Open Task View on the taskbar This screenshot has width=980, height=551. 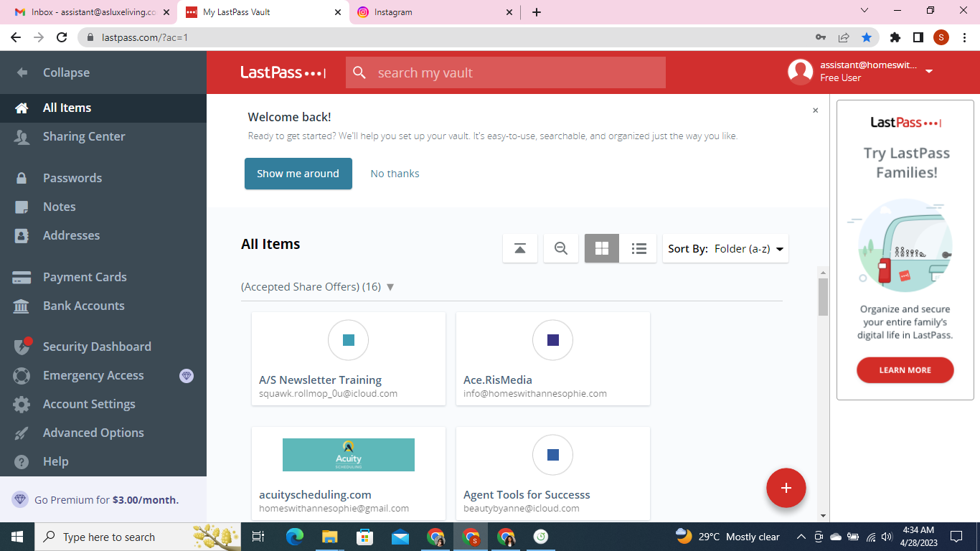point(258,537)
